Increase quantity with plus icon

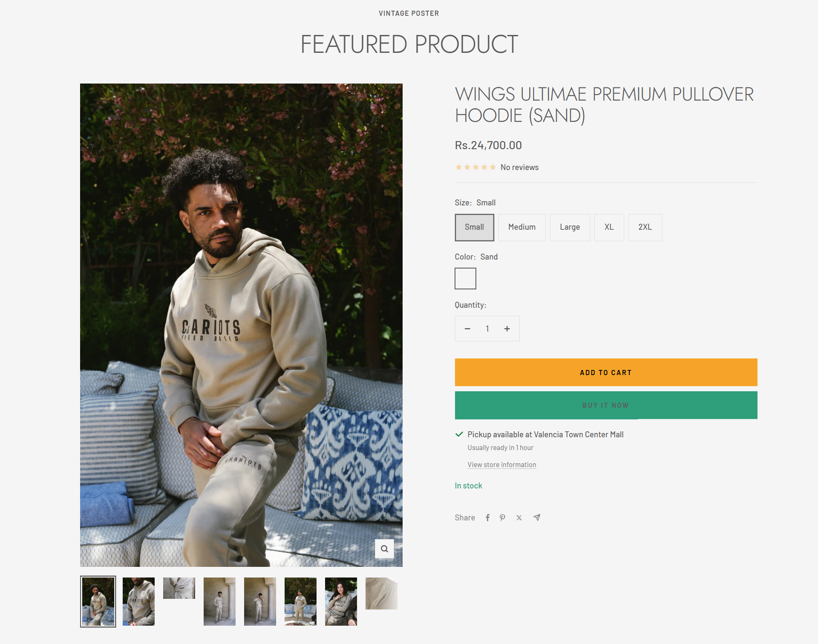pos(507,329)
